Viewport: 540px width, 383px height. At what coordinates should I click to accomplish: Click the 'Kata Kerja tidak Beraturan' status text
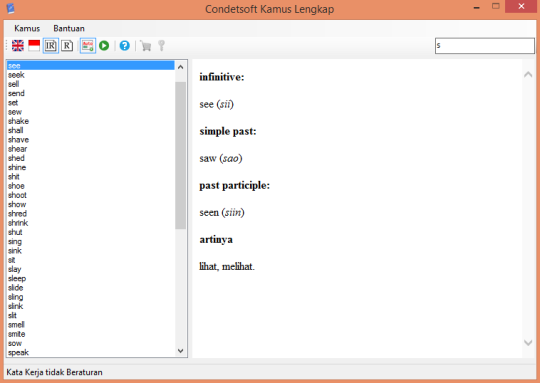point(54,372)
